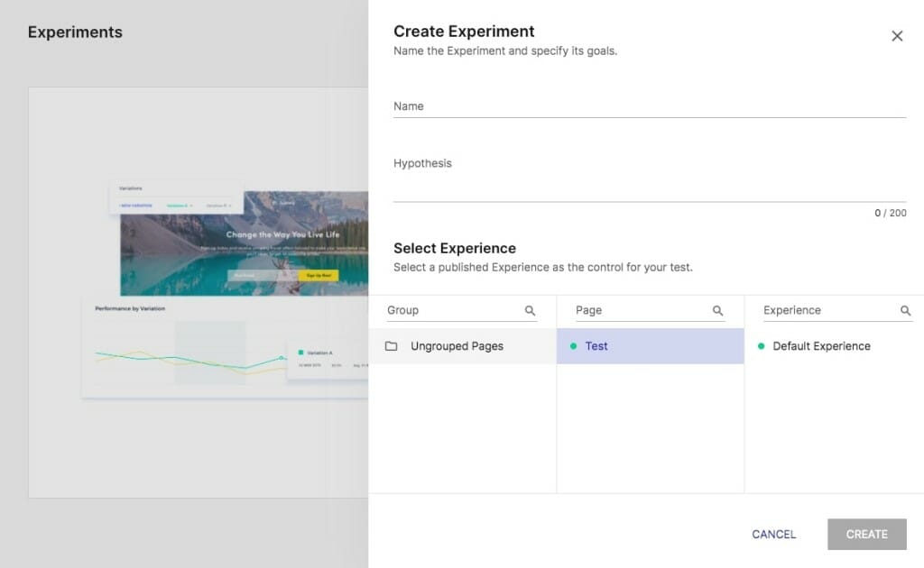Click the Experience search magnifier icon

(905, 311)
